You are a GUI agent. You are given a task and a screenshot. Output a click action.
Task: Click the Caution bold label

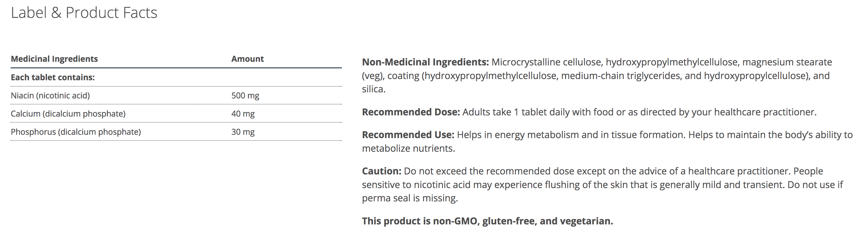[381, 171]
